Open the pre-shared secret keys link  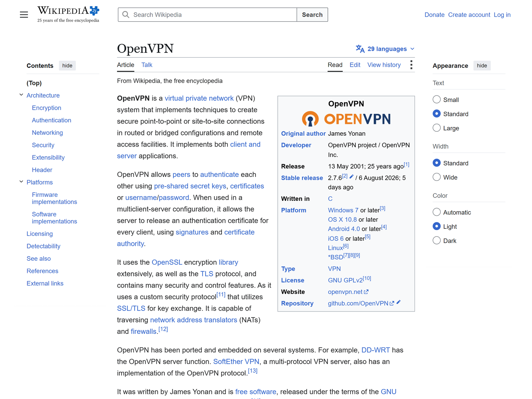190,186
